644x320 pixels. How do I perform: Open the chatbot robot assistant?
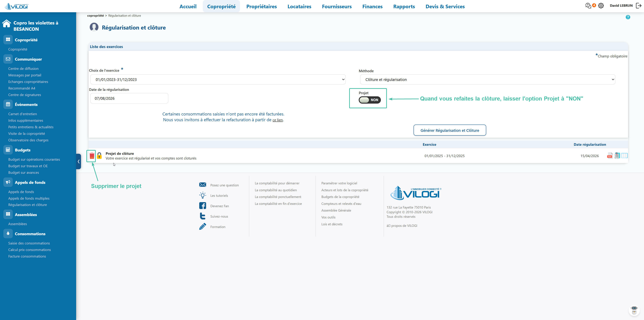[634, 310]
